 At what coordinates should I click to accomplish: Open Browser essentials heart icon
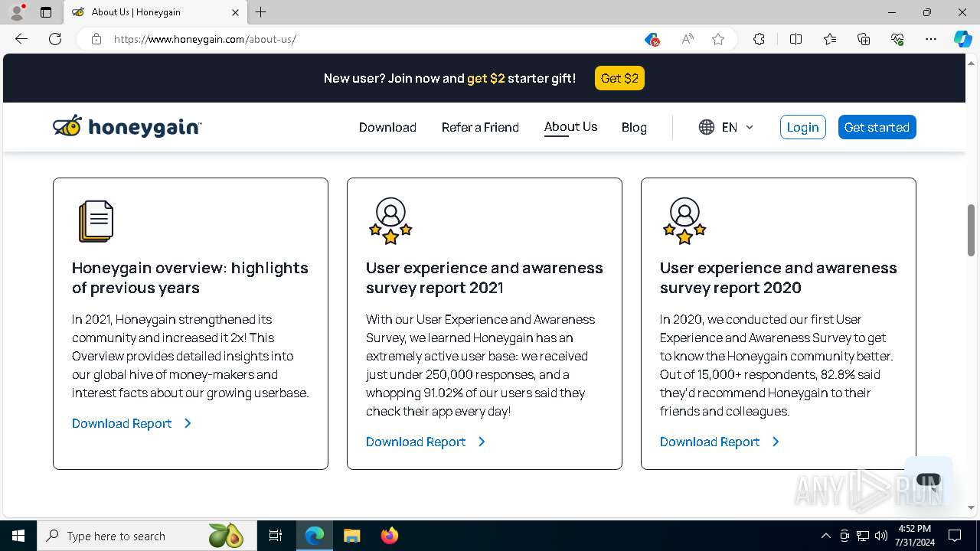(x=897, y=39)
